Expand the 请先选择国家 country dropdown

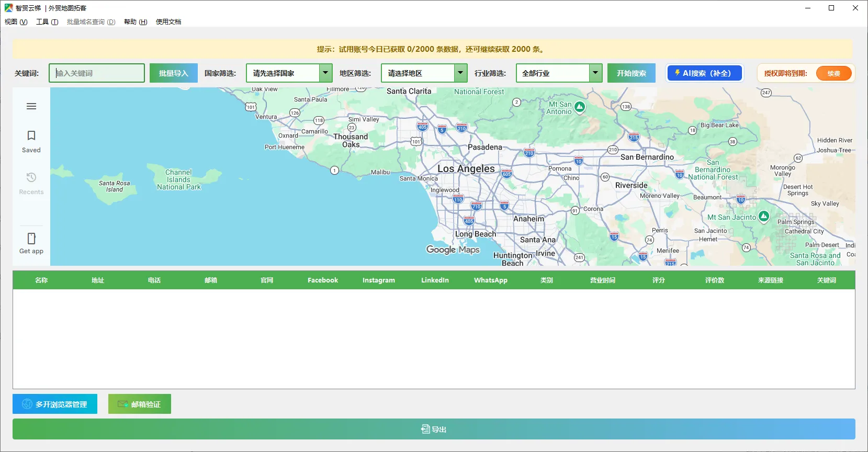pyautogui.click(x=325, y=73)
